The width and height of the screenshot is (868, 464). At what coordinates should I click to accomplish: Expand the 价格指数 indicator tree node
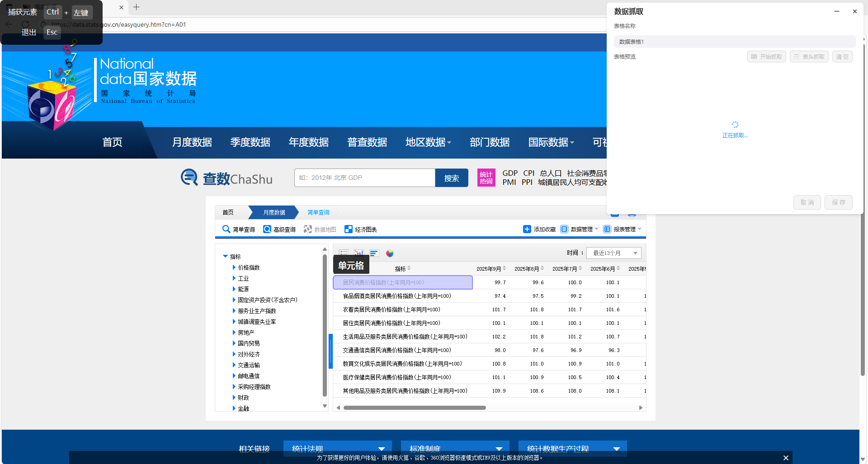click(x=233, y=267)
